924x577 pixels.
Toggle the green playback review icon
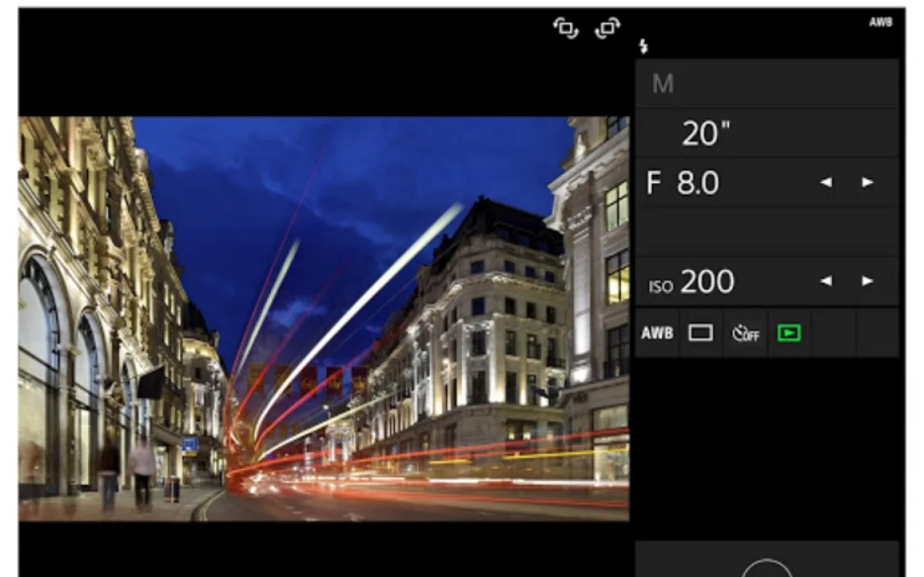[x=789, y=333]
